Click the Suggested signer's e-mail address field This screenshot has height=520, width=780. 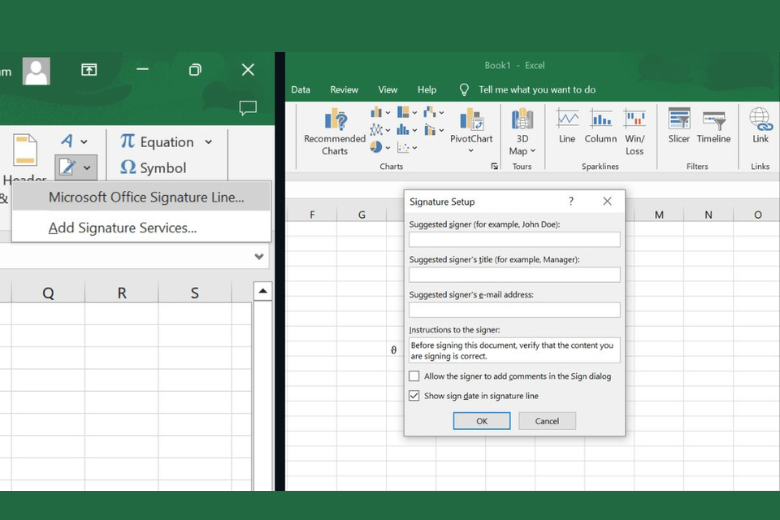514,310
